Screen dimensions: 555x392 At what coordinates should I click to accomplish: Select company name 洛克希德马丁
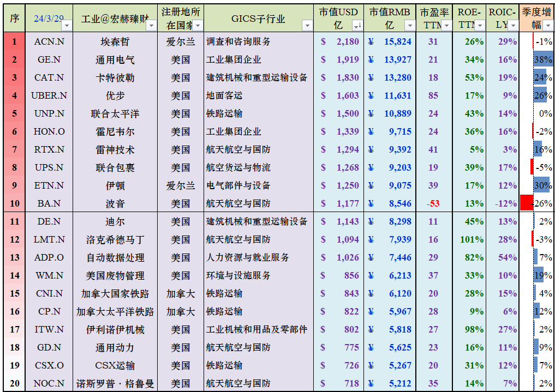(x=115, y=240)
